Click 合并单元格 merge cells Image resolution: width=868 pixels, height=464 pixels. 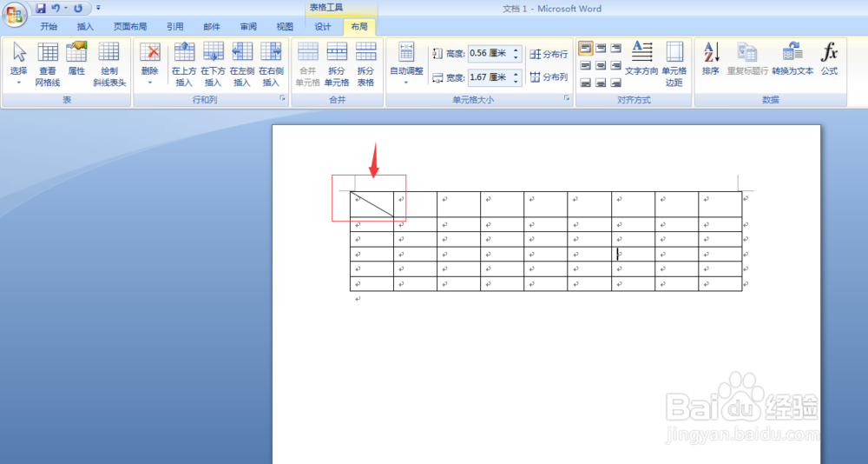pos(308,64)
